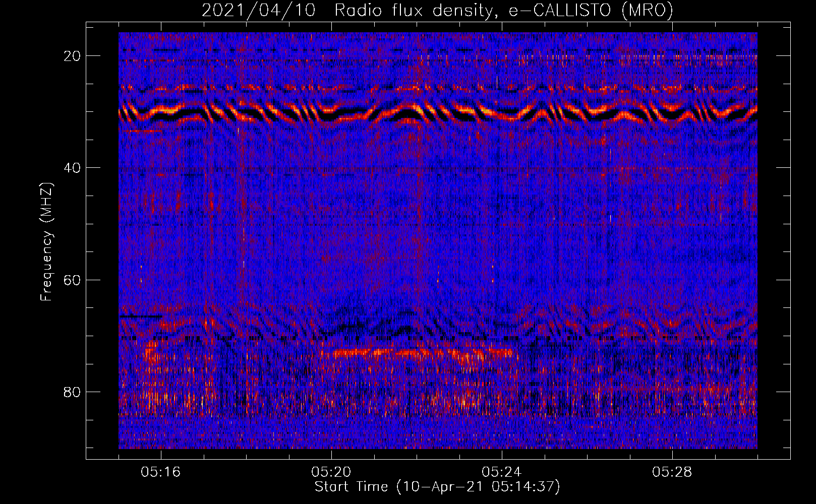Click the 'Start Time (10-Apr-21 05:14:37)' label

(437, 487)
